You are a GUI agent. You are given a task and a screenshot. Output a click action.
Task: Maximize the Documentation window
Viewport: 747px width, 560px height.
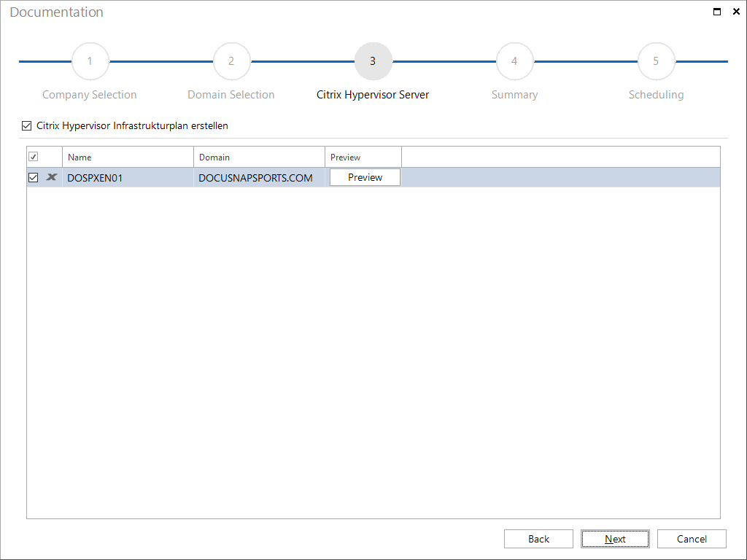click(716, 12)
